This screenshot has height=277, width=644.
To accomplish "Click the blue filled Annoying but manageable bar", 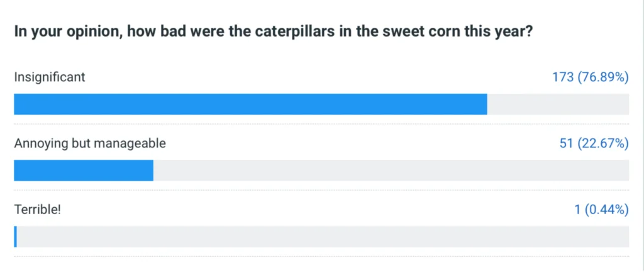I will coord(84,171).
